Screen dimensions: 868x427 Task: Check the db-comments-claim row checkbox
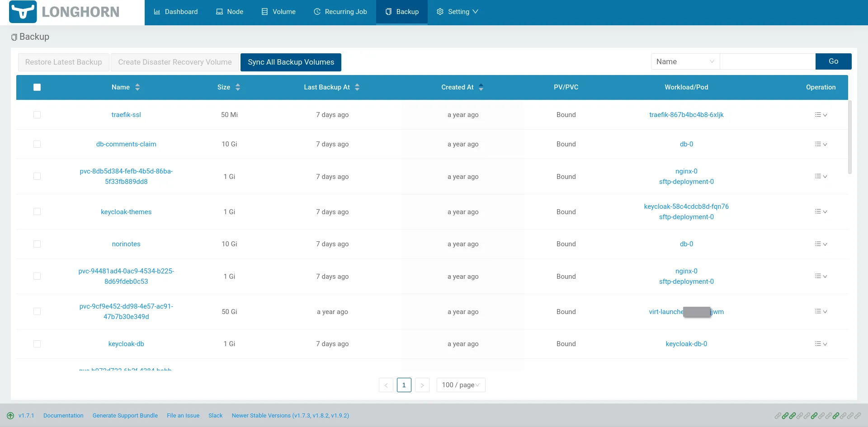[37, 144]
